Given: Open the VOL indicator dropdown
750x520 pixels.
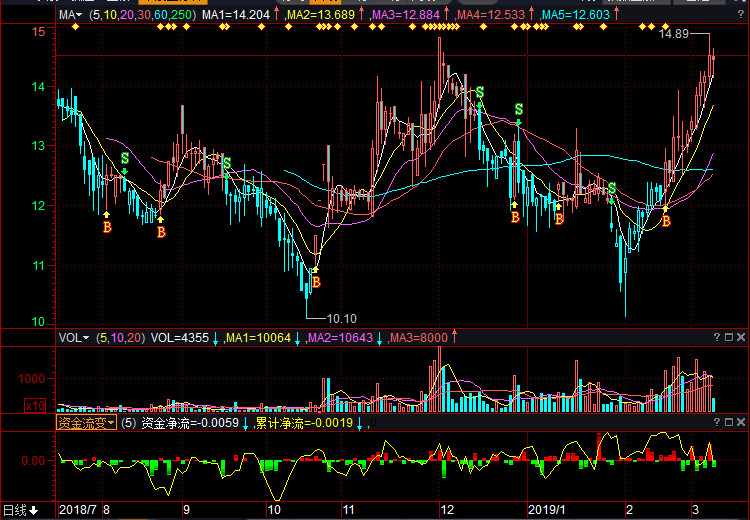Looking at the screenshot, I should [73, 338].
